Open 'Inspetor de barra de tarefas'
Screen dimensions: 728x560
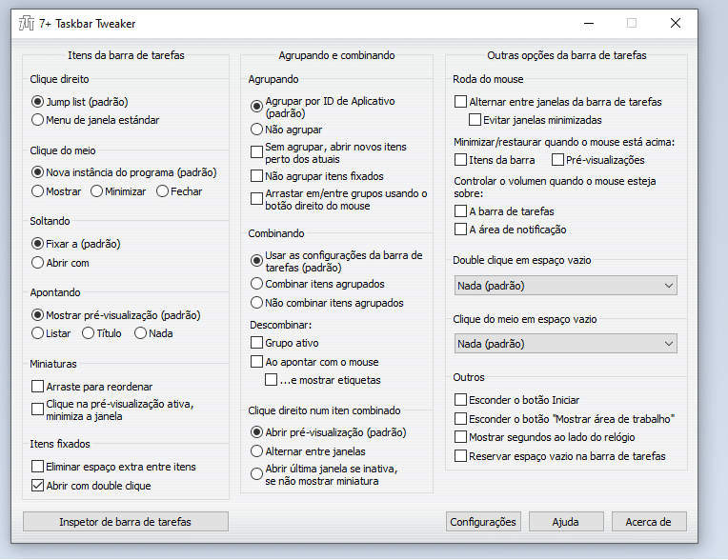tap(126, 521)
